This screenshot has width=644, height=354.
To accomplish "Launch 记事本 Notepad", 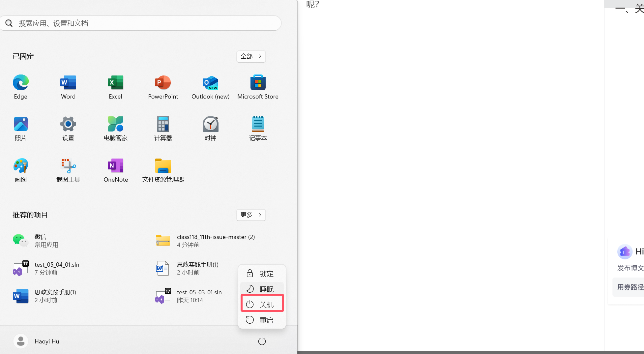I will (x=258, y=129).
